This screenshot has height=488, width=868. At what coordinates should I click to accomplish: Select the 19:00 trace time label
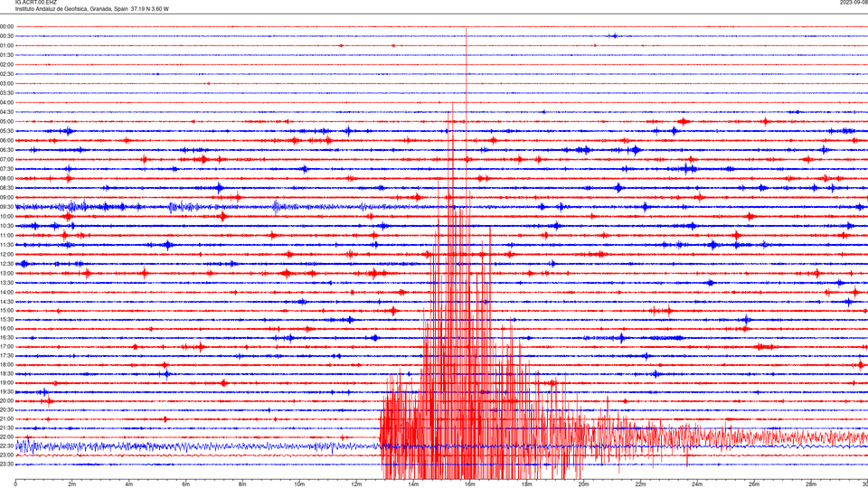[x=6, y=383]
